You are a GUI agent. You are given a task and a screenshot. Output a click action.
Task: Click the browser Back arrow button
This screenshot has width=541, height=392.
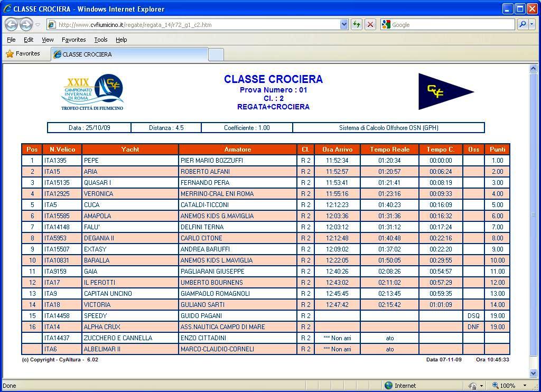pyautogui.click(x=12, y=24)
